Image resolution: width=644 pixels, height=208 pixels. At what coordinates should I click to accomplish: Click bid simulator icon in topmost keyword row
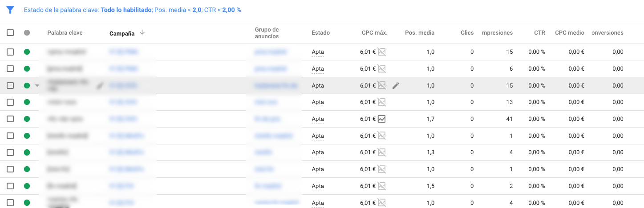pos(381,52)
